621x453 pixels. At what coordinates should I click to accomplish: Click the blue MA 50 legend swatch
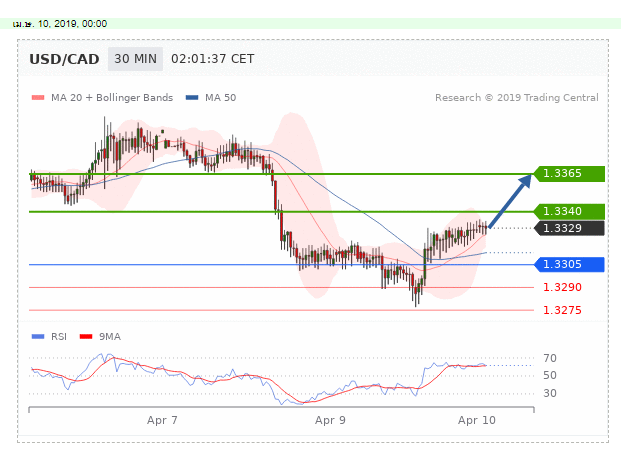pyautogui.click(x=192, y=98)
